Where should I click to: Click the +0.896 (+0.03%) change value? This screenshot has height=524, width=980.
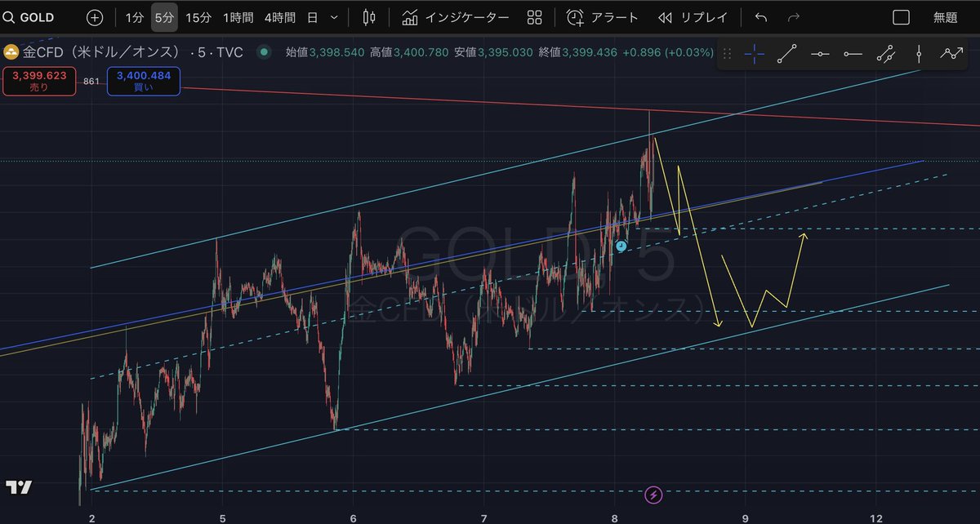[x=669, y=52]
